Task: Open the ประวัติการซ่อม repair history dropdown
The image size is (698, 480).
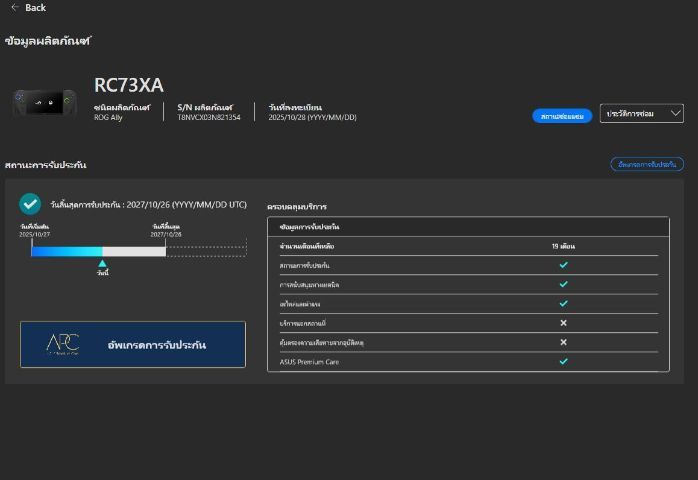Action: [x=640, y=114]
